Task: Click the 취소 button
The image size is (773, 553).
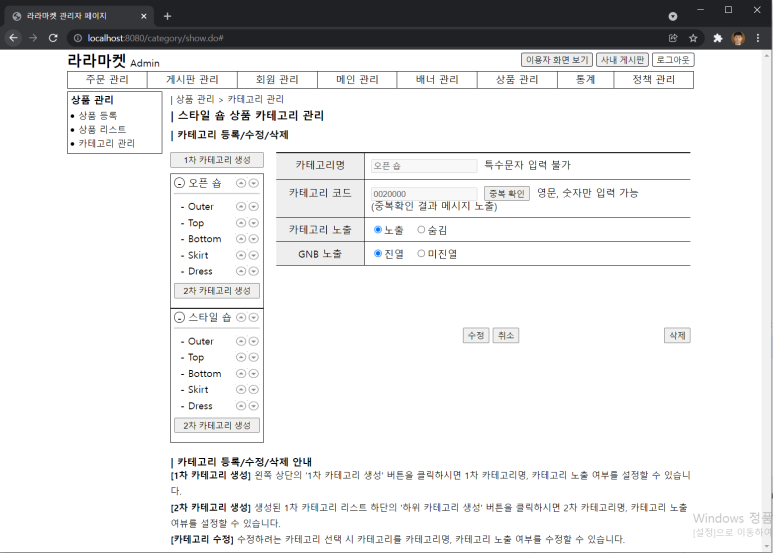Action: [x=506, y=336]
